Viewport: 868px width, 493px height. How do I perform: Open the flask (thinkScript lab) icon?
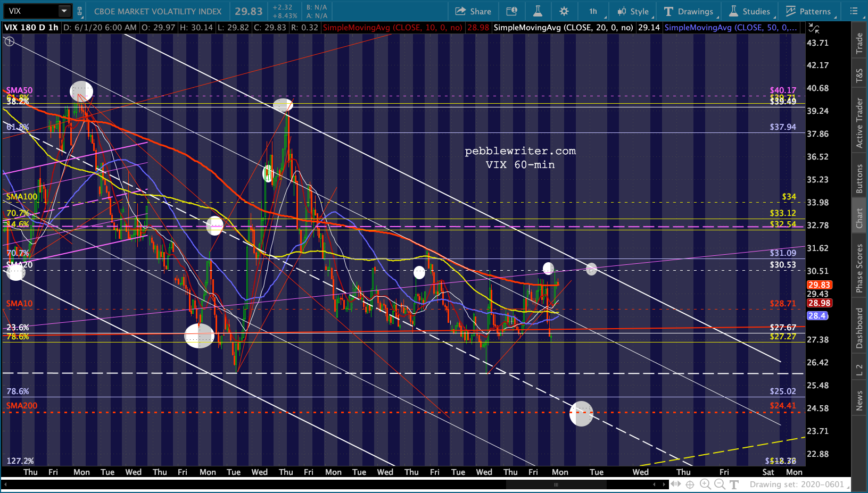click(538, 11)
